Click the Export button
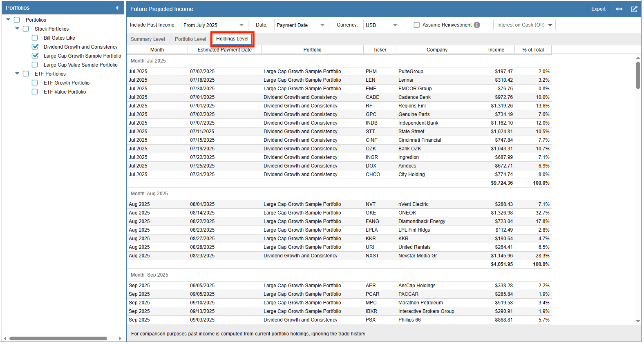Viewport: 644px width, 344px height. (598, 9)
